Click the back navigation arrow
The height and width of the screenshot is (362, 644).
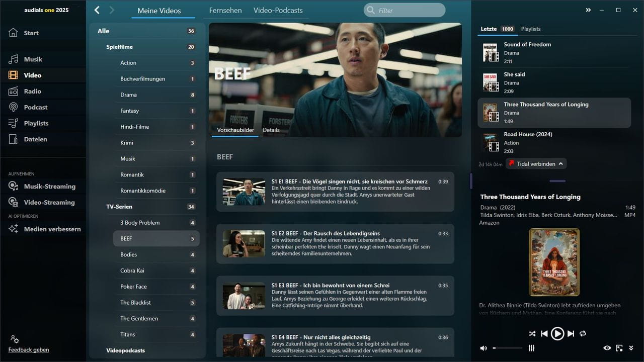tap(97, 10)
